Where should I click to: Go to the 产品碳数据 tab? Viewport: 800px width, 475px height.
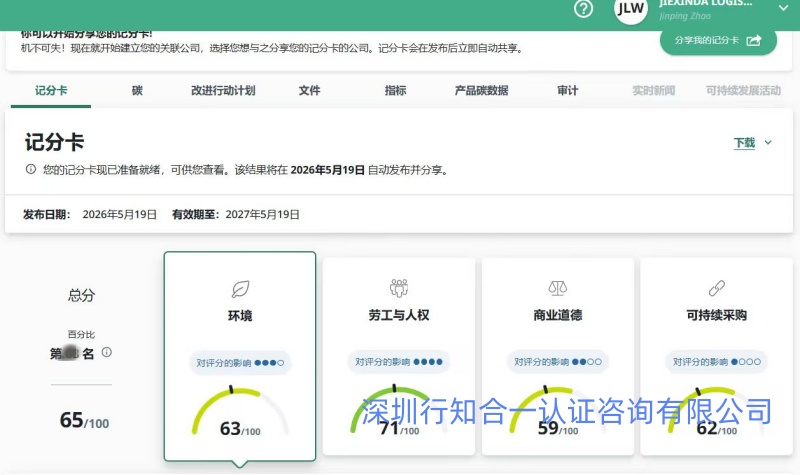click(481, 90)
